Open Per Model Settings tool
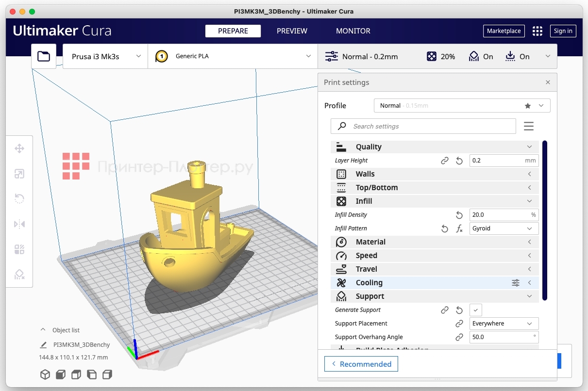The height and width of the screenshot is (391, 588). [19, 249]
